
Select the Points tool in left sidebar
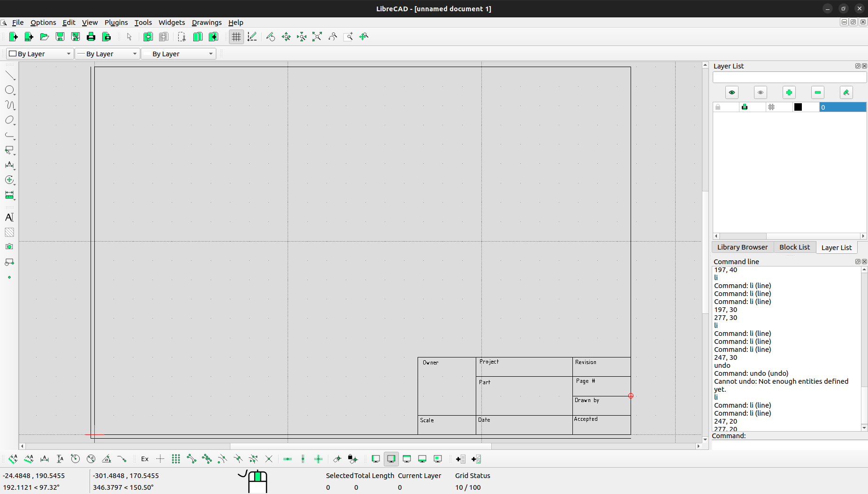pyautogui.click(x=9, y=277)
